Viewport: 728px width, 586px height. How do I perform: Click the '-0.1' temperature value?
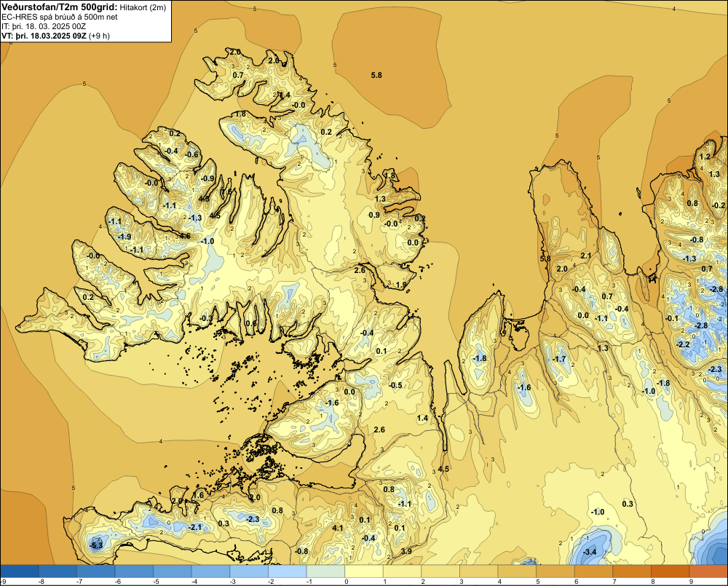672,318
